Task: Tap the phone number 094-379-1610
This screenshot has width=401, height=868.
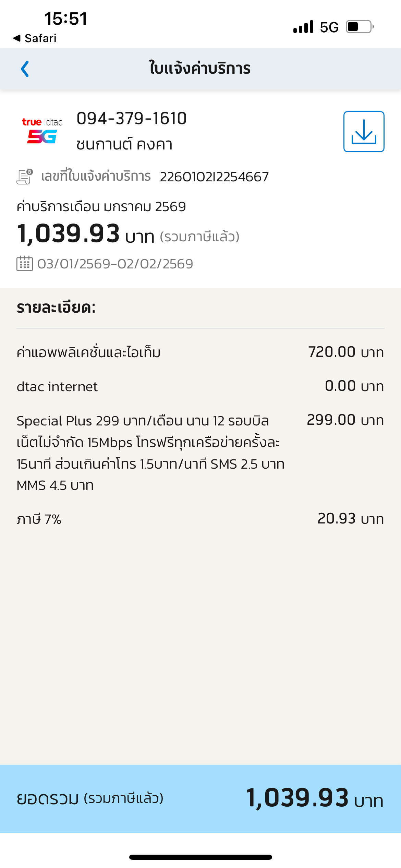Action: [132, 119]
